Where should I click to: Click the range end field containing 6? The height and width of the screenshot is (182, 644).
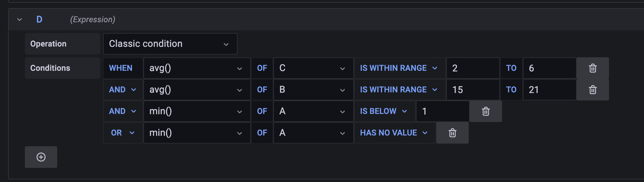click(x=549, y=68)
